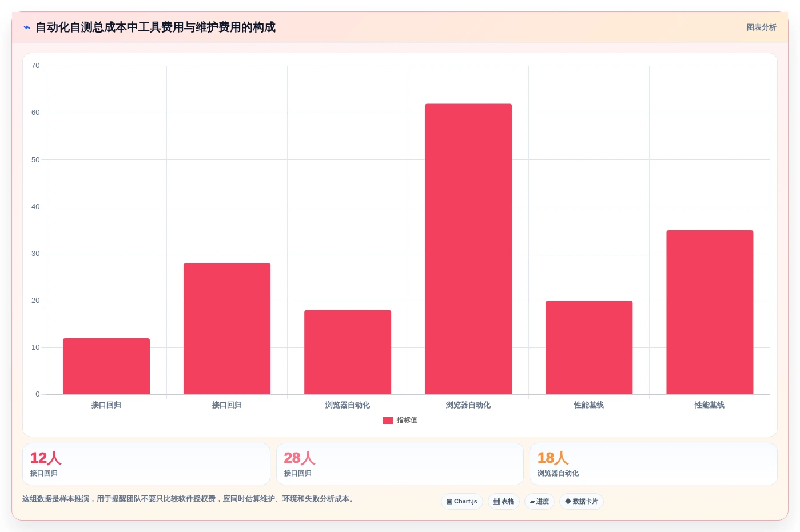Click the 指标值 legend label
Image resolution: width=800 pixels, height=532 pixels.
407,421
